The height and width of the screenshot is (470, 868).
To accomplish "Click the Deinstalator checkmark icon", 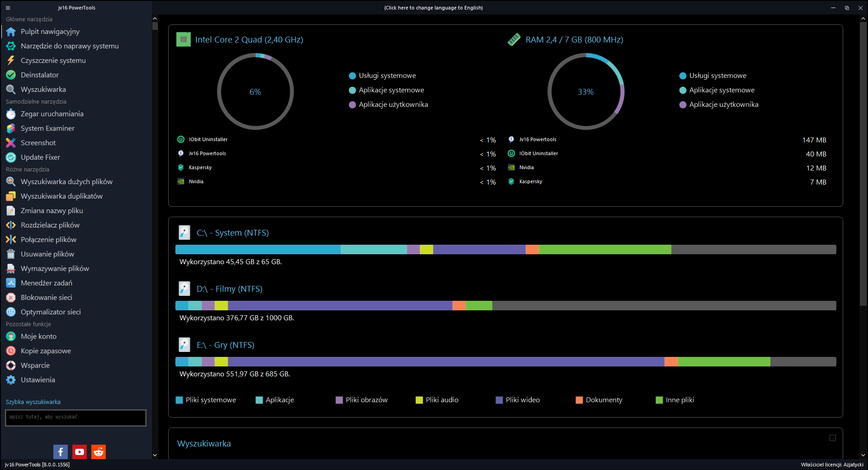I will [x=11, y=75].
